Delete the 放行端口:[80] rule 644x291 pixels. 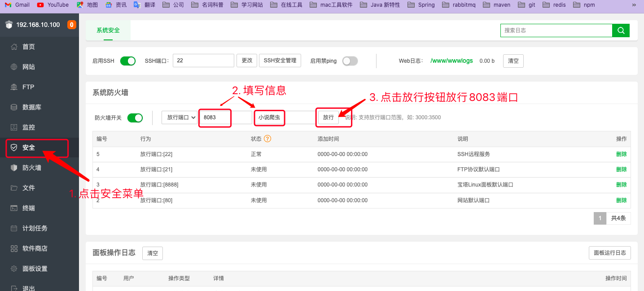click(622, 200)
